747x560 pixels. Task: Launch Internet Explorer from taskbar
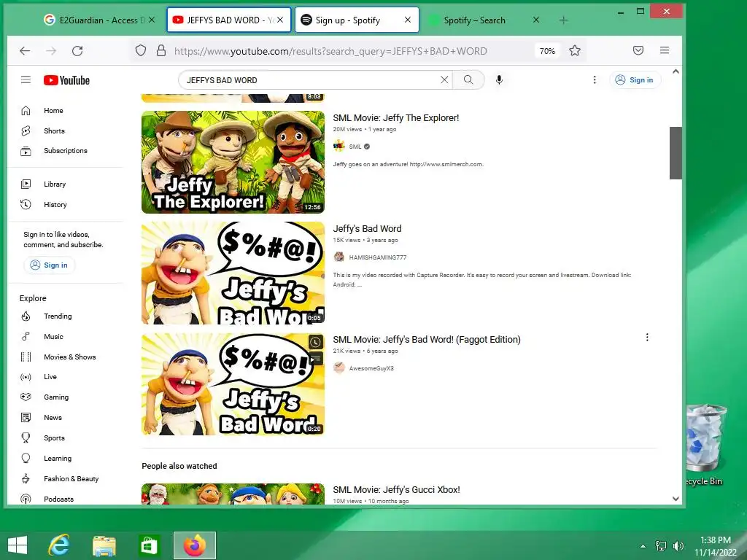tap(60, 545)
